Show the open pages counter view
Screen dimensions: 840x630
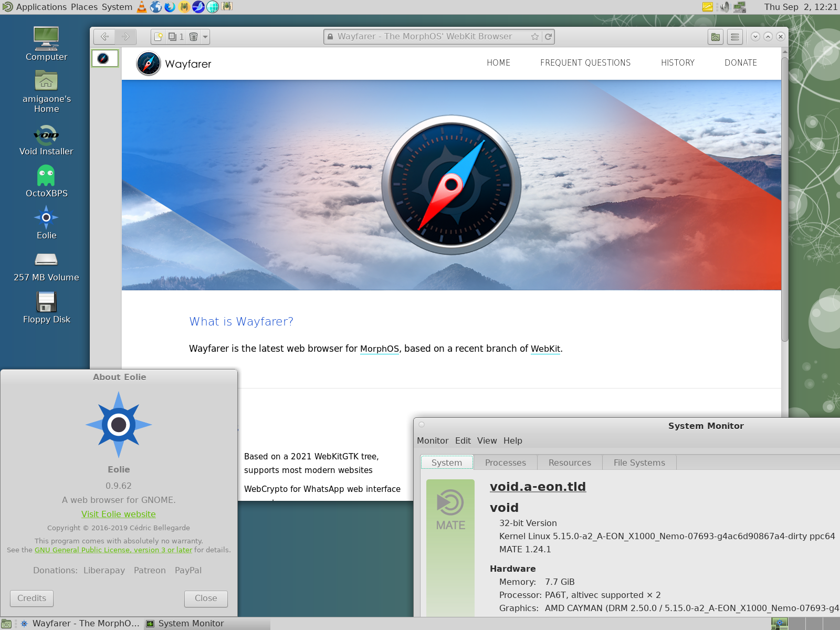coord(176,37)
